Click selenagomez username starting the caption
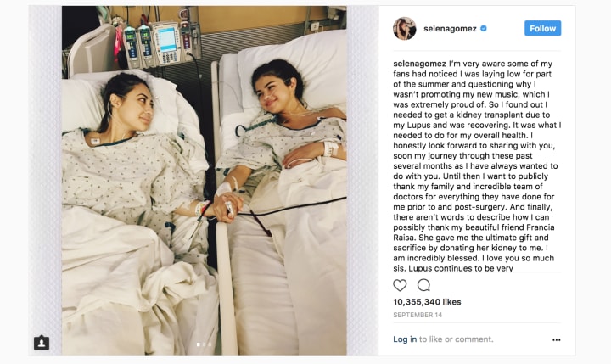Screen dimensions: 611x364 click(x=420, y=64)
